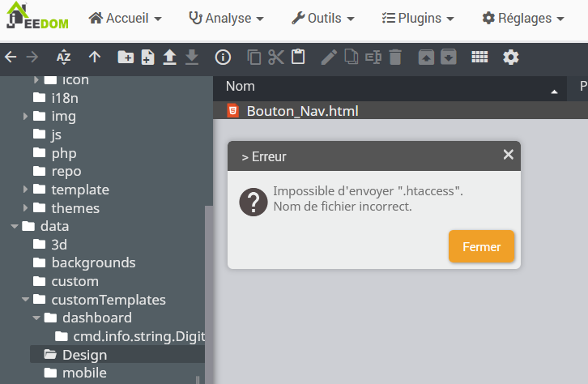The width and height of the screenshot is (588, 384).
Task: Open the Outils menu
Action: coord(322,18)
